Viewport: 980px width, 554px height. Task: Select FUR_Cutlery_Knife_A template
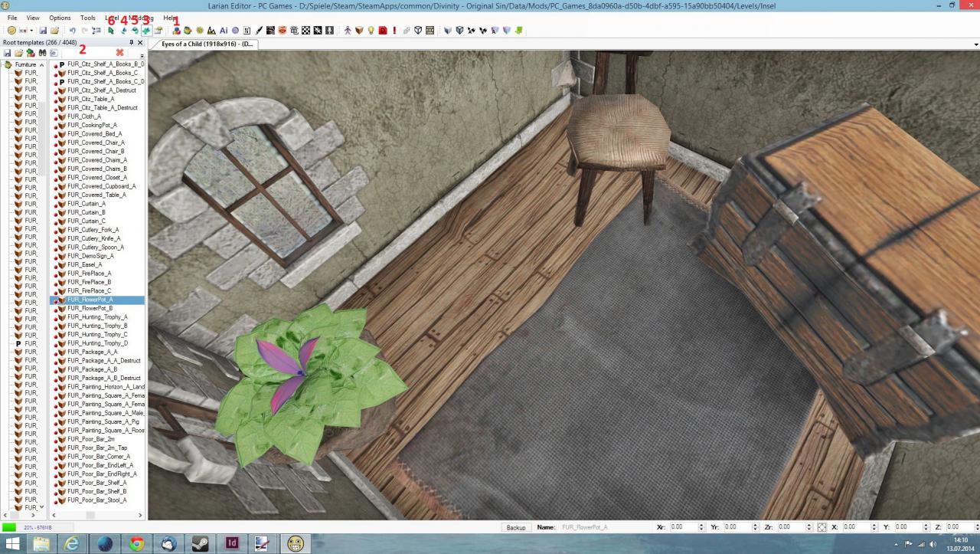(93, 238)
